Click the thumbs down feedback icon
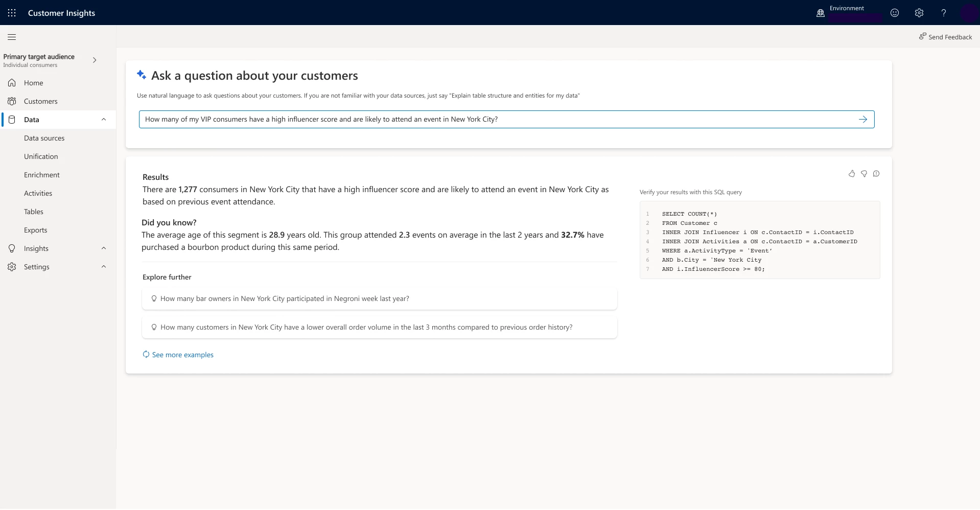Viewport: 980px width, 510px height. pyautogui.click(x=864, y=174)
